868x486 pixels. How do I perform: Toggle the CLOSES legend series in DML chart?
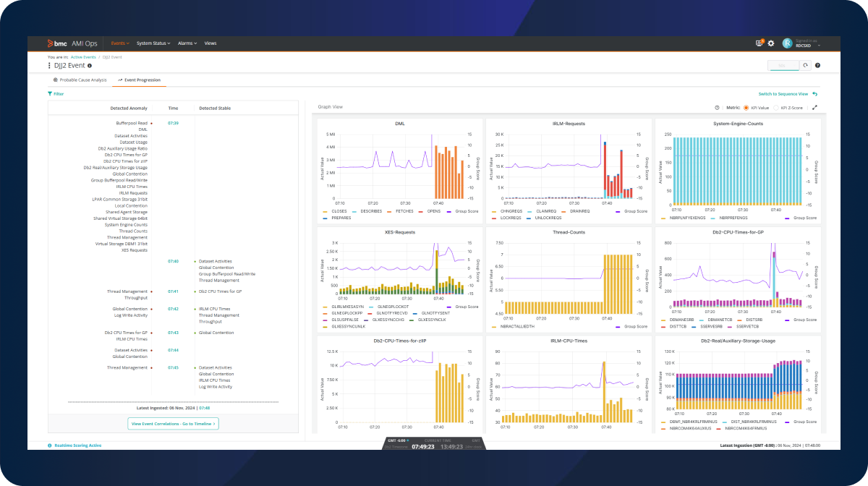pos(338,211)
